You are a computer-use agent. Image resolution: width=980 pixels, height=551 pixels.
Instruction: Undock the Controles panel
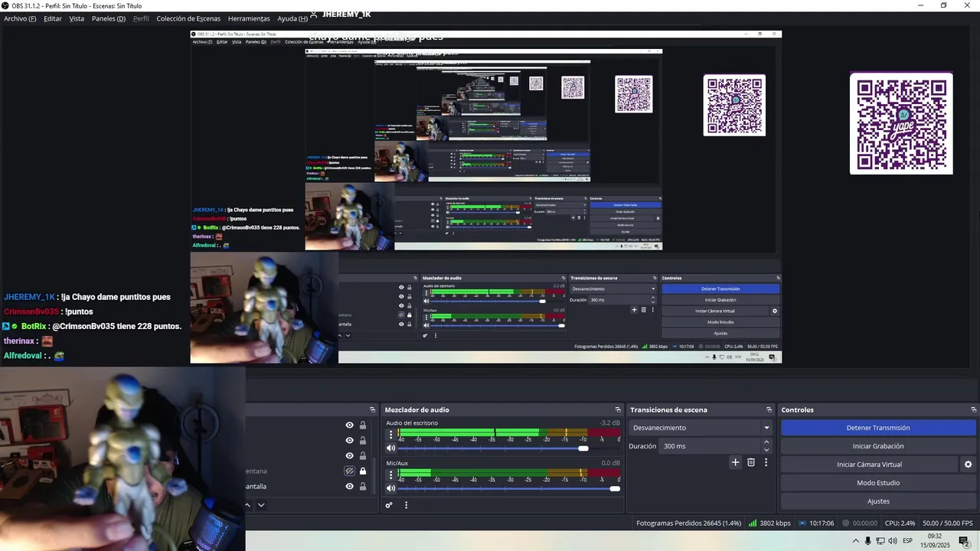pyautogui.click(x=973, y=410)
